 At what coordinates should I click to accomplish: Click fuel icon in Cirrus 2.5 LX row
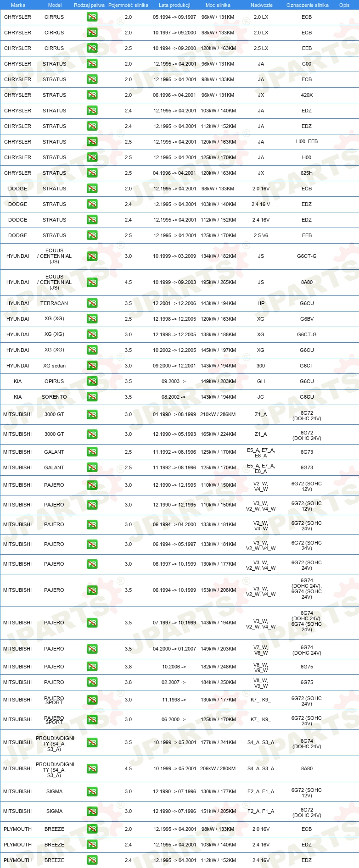(92, 48)
